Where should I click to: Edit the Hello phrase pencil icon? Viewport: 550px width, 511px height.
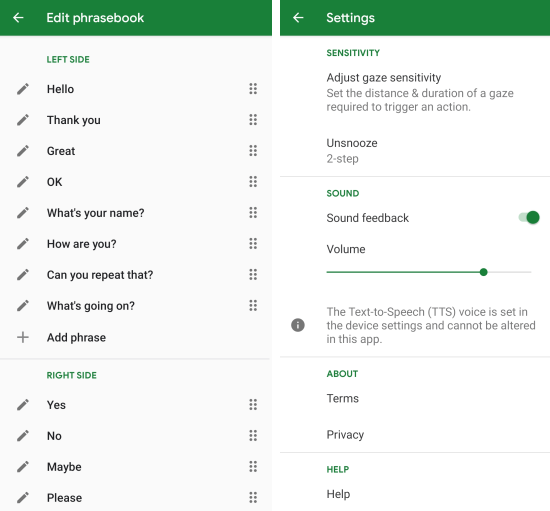pos(23,89)
